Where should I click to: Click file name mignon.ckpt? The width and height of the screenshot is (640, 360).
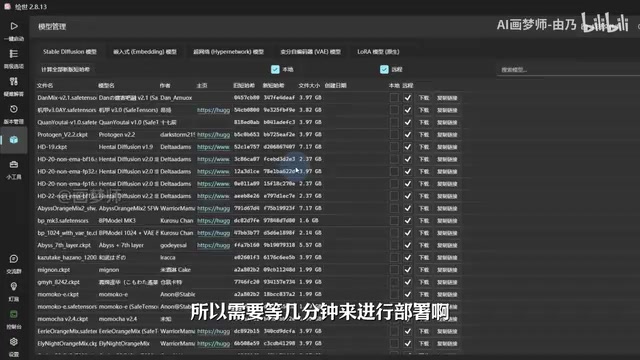pos(53,270)
